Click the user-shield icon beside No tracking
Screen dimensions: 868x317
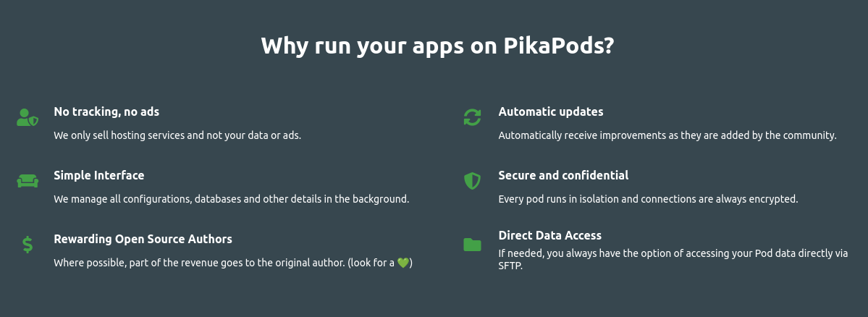point(28,117)
